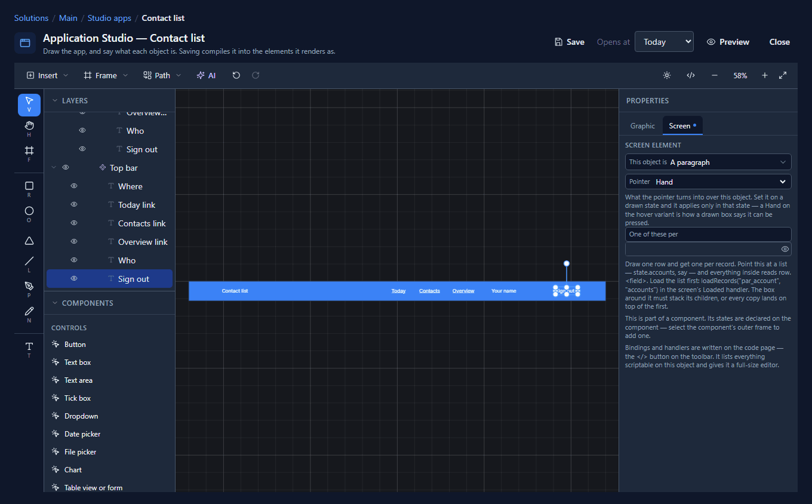Go to Solutions in the breadcrumb

[x=32, y=19]
